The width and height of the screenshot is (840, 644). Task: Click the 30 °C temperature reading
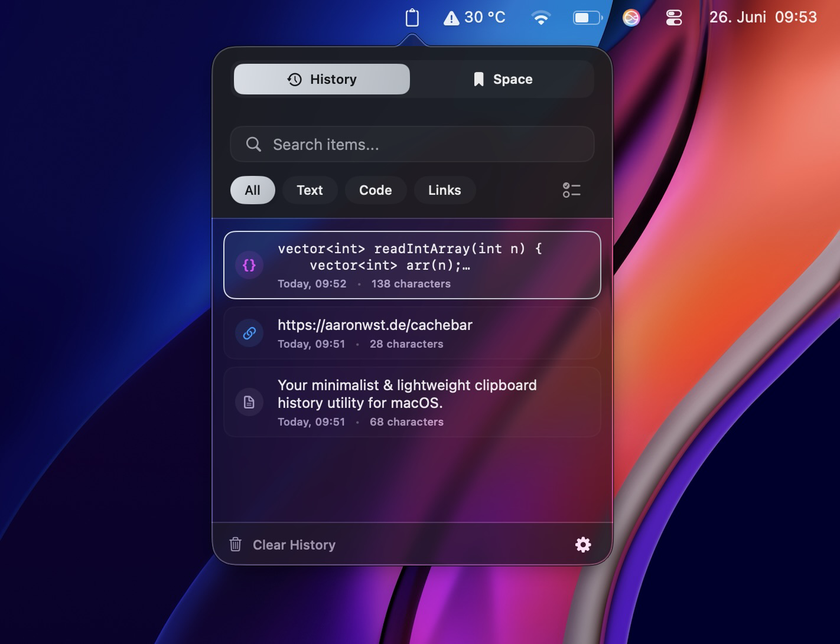pos(485,18)
